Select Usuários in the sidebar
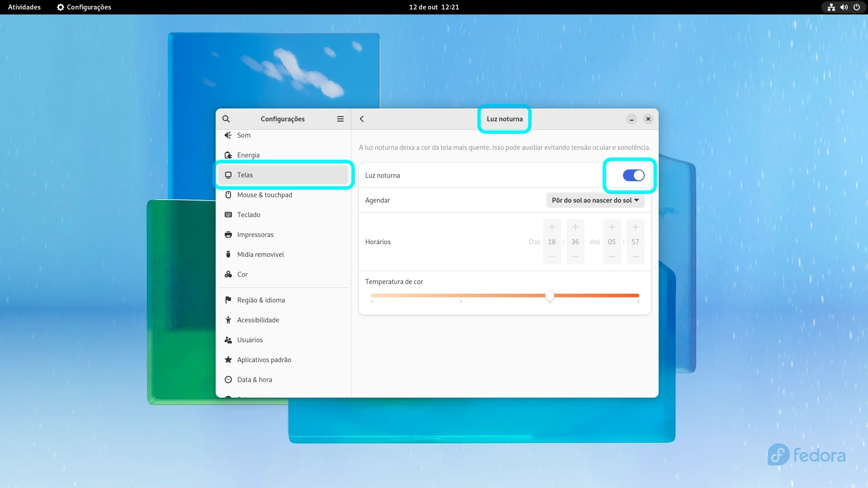Screen dimensions: 868x488 click(283, 340)
